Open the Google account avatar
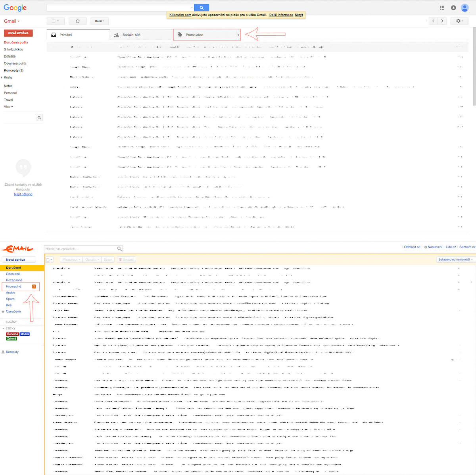Screen dimensions: 476x475 tap(464, 8)
